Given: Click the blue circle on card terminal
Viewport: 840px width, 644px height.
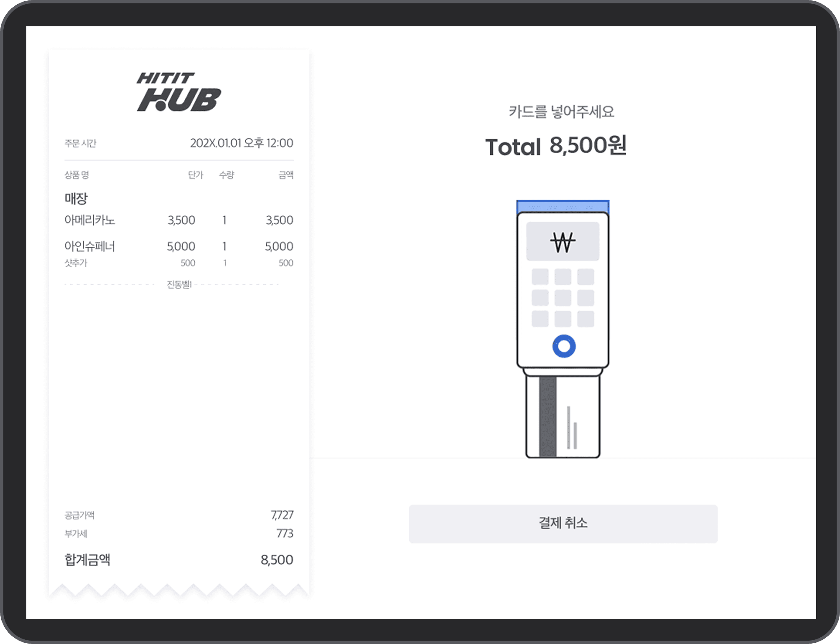Looking at the screenshot, I should (x=563, y=346).
